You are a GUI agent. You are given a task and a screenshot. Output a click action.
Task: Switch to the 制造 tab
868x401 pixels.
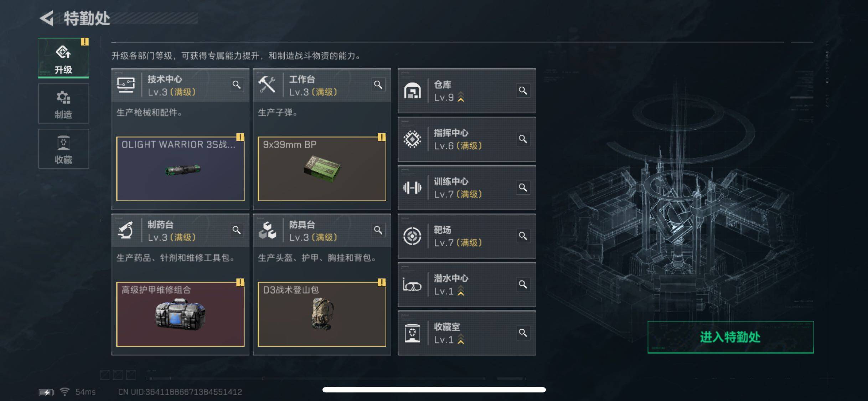point(63,104)
